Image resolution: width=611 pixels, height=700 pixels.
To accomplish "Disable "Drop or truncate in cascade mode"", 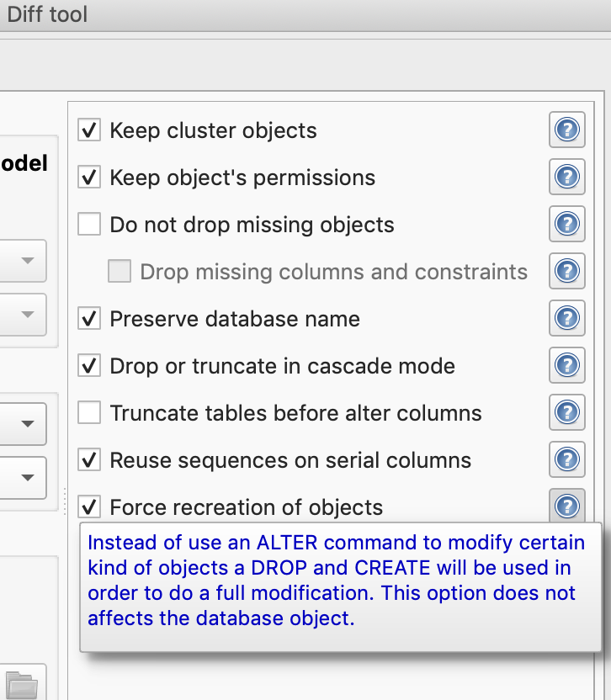I will pyautogui.click(x=89, y=366).
